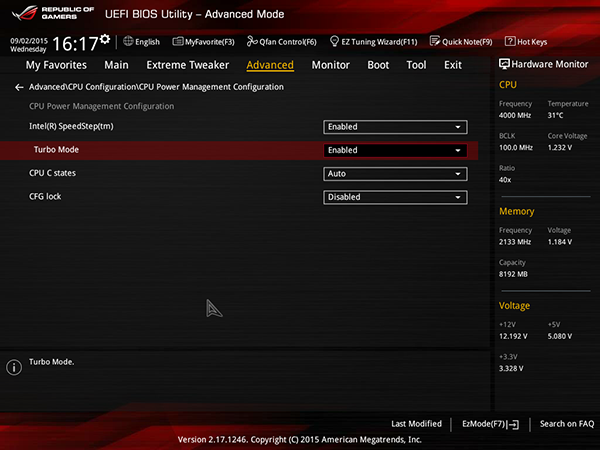
Task: Click the arrow on the SpeedStep dropdown
Action: (458, 127)
